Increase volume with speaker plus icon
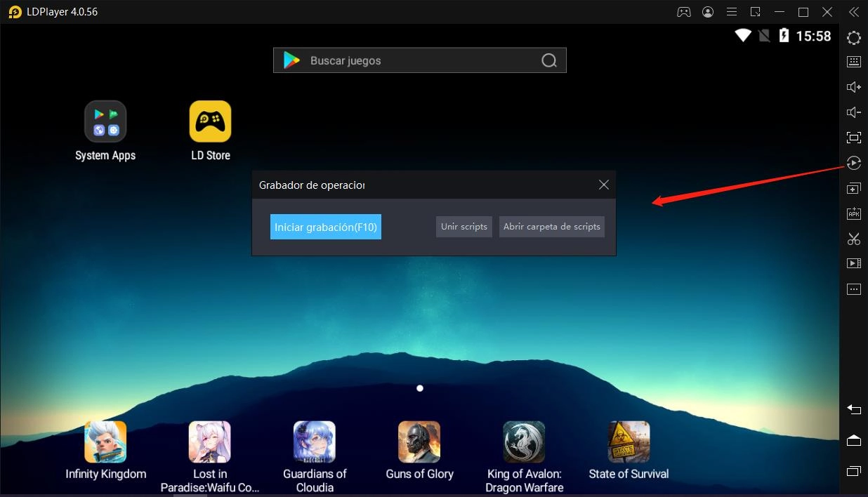 tap(854, 87)
